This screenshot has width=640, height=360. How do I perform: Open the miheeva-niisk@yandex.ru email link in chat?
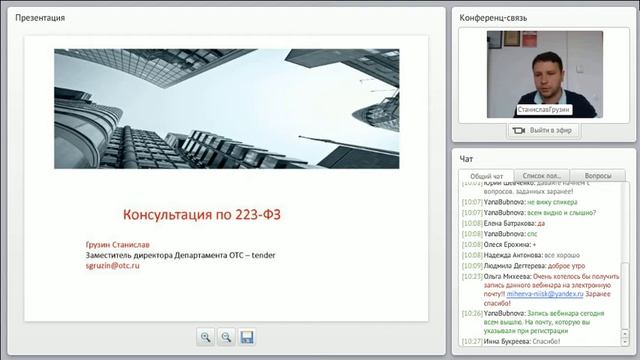(x=545, y=294)
